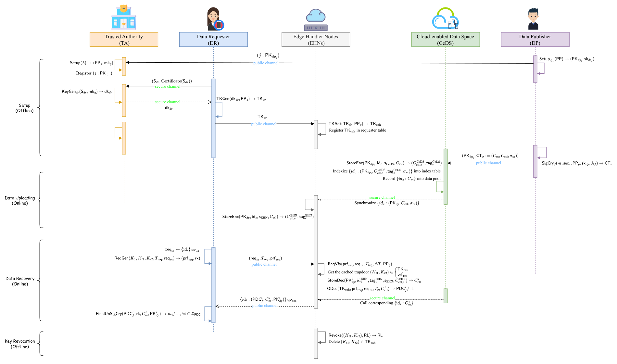Image resolution: width=617 pixels, height=364 pixels.
Task: Click the Data Publisher man icon
Action: coord(533,19)
